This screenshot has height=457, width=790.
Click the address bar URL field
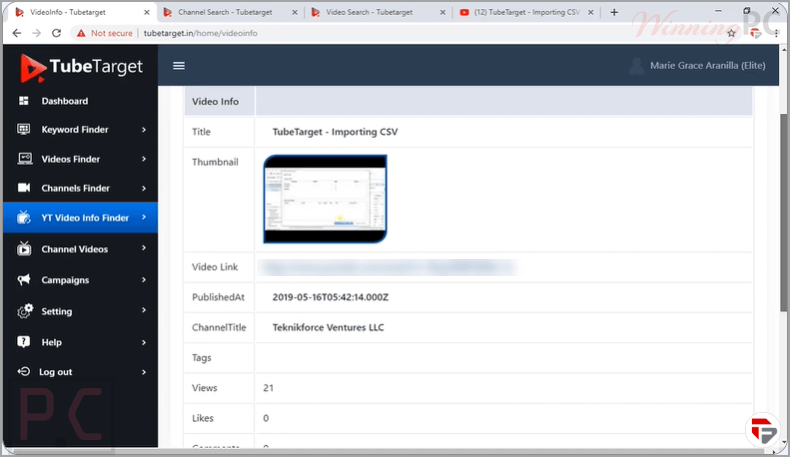[x=200, y=33]
